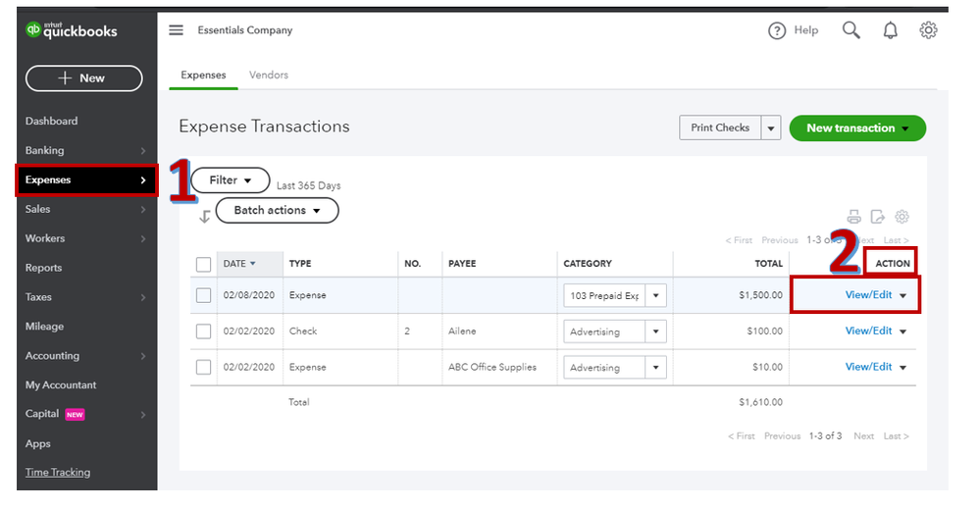Expand the New transaction dropdown
Viewport: 980px width, 509px height.
click(x=905, y=128)
